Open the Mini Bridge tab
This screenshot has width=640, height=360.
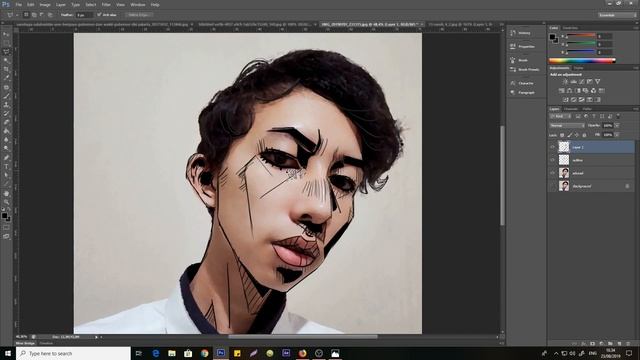click(x=25, y=344)
